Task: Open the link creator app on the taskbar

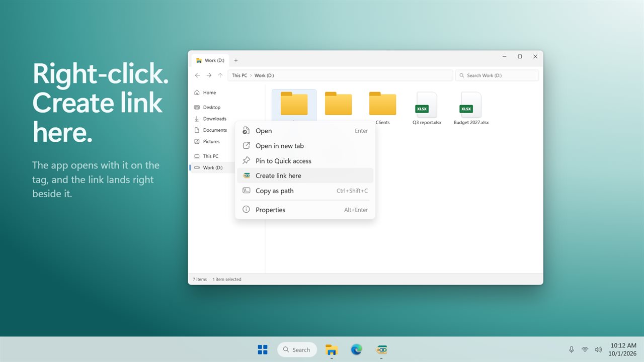Action: (x=382, y=349)
